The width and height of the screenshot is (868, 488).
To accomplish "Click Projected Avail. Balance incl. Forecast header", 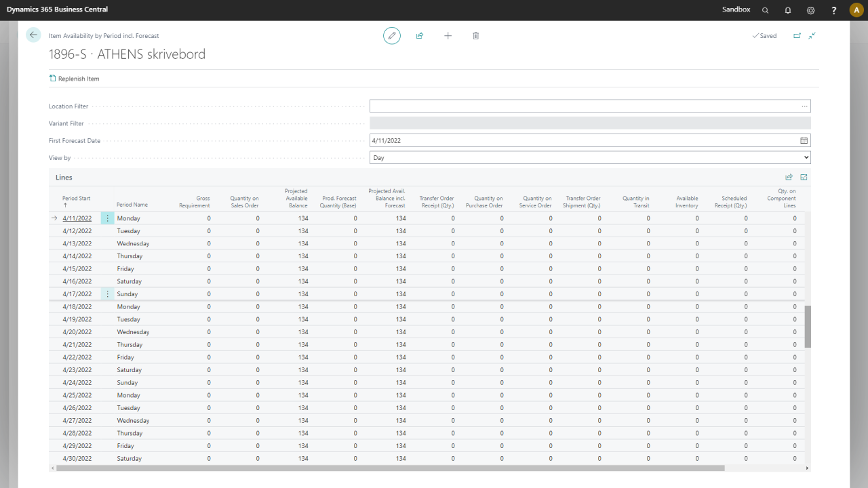I will pos(387,199).
